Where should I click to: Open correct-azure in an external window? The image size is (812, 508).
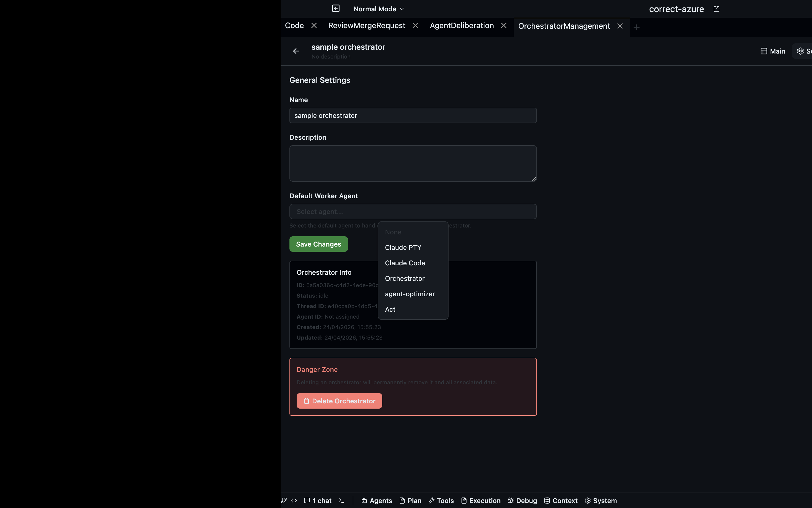(x=716, y=9)
